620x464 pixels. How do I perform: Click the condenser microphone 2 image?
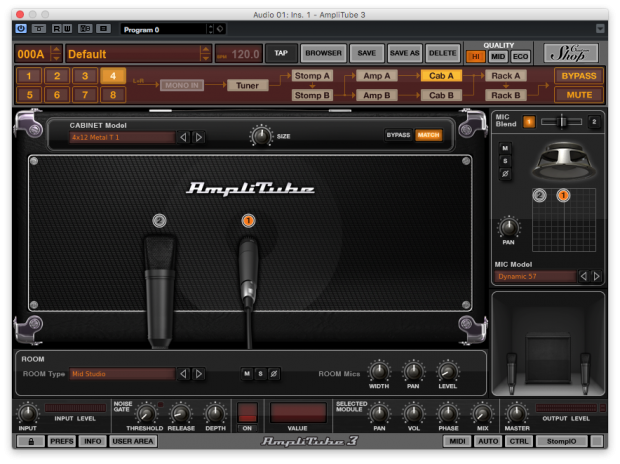160,292
